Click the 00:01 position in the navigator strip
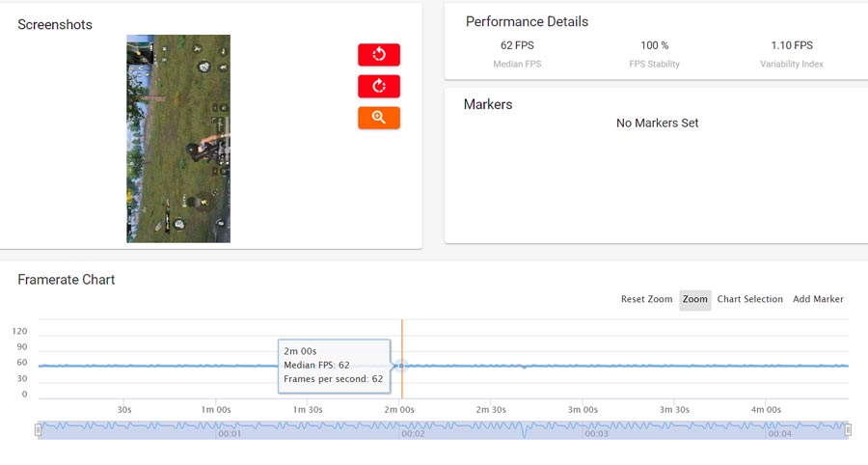Screen dimensions: 868x465 tap(230, 434)
